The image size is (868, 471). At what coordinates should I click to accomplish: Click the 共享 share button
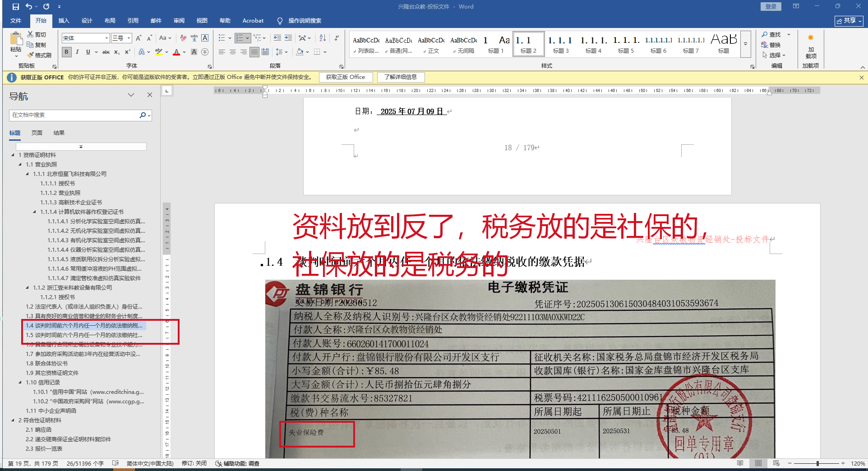pos(849,21)
